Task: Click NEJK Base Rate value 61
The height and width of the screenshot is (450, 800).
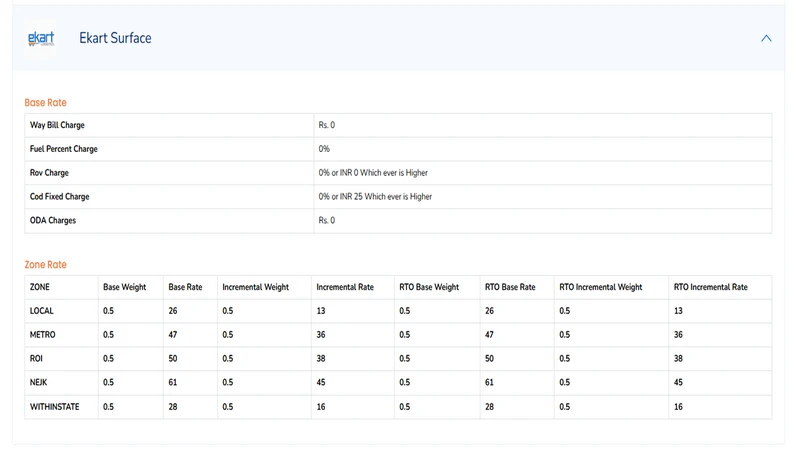Action: tap(173, 382)
